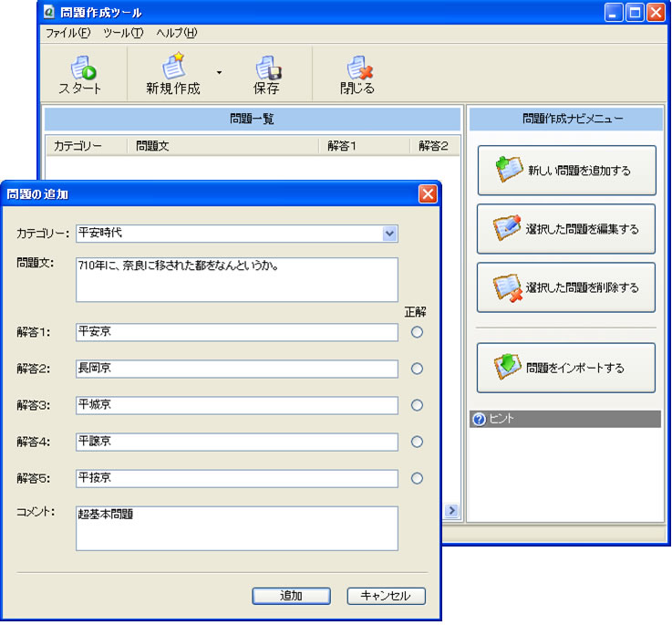Screen dimensions: 672x625
Task: Click the カテゴリー column header
Action: pyautogui.click(x=86, y=146)
